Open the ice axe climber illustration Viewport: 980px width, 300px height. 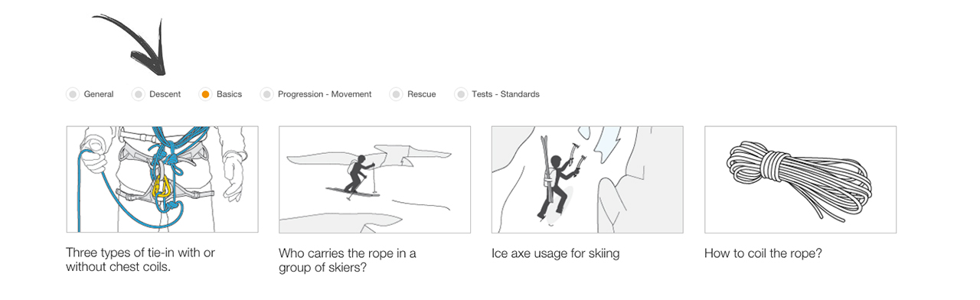coord(587,179)
